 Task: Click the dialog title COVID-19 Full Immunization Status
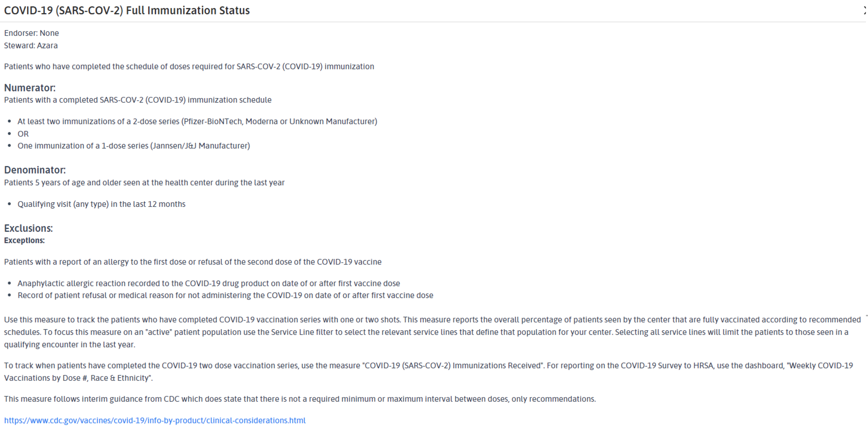(127, 11)
